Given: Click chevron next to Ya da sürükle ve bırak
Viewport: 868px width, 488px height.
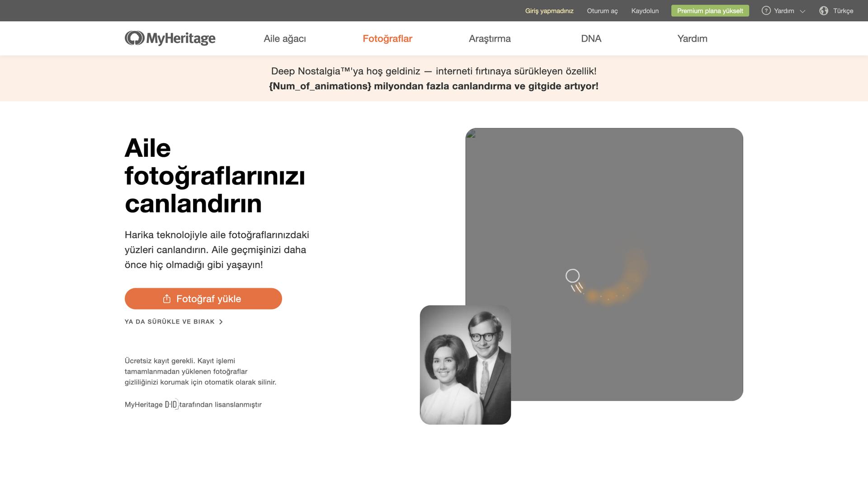Looking at the screenshot, I should tap(221, 322).
